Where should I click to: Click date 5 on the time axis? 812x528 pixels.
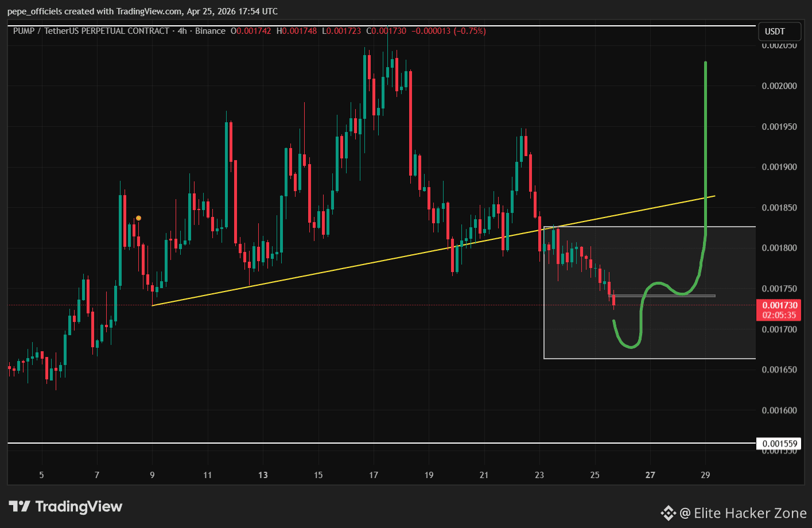pos(41,475)
